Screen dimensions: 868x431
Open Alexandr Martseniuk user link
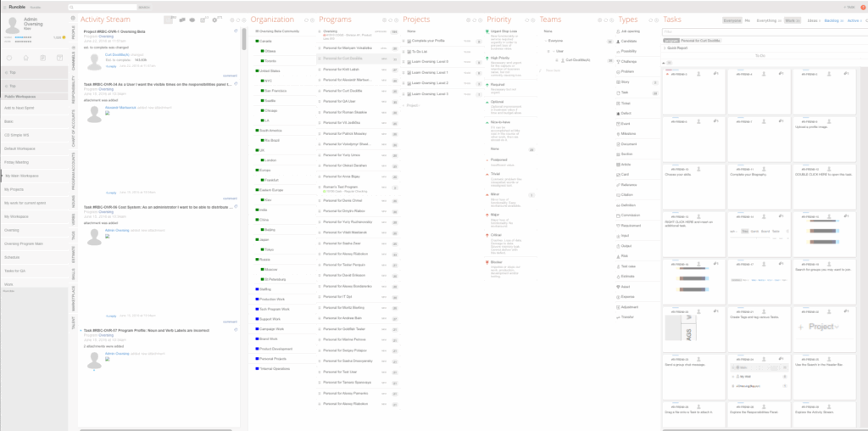(120, 108)
